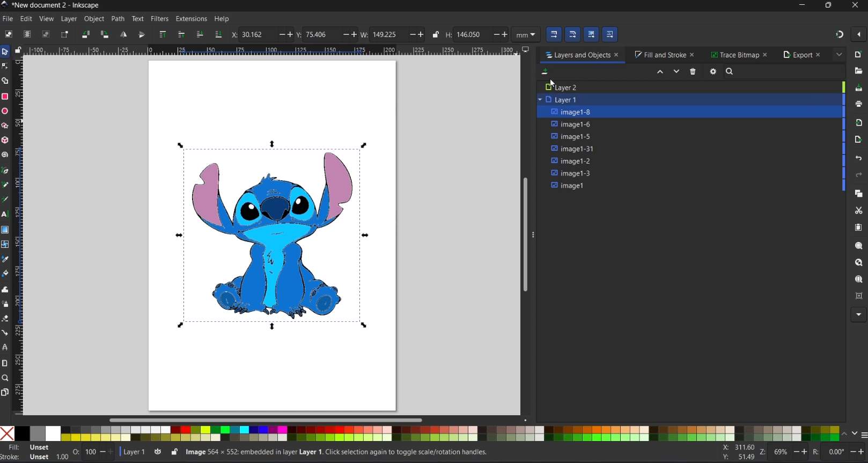Image resolution: width=868 pixels, height=463 pixels.
Task: Open snapping options popover arrow
Action: 859,35
